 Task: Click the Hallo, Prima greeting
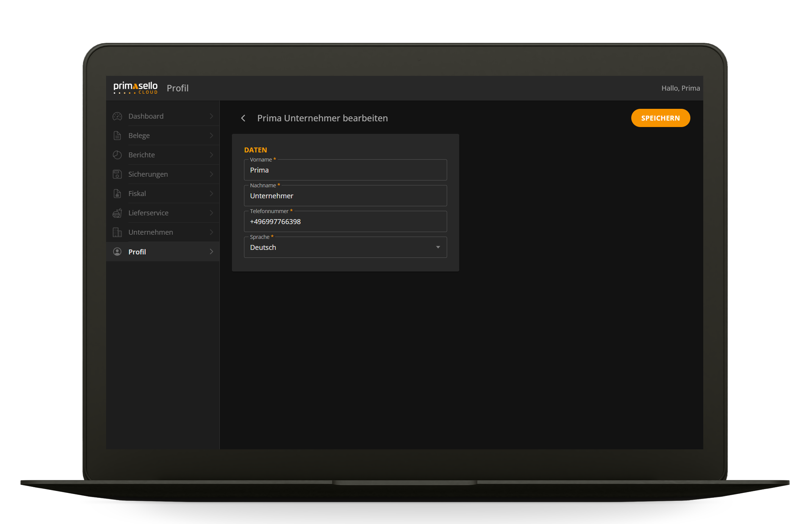coord(681,88)
